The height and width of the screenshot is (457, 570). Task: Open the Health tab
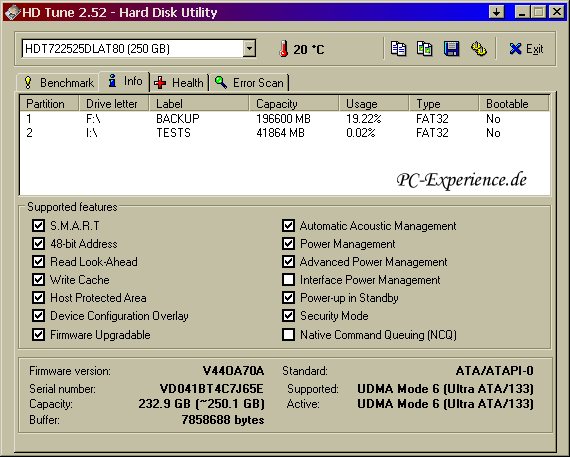[179, 83]
